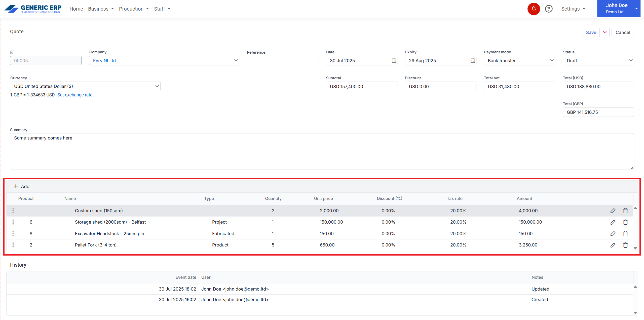644x320 pixels.
Task: Edit the Custom shed (150sqm) line item
Action: (x=613, y=211)
